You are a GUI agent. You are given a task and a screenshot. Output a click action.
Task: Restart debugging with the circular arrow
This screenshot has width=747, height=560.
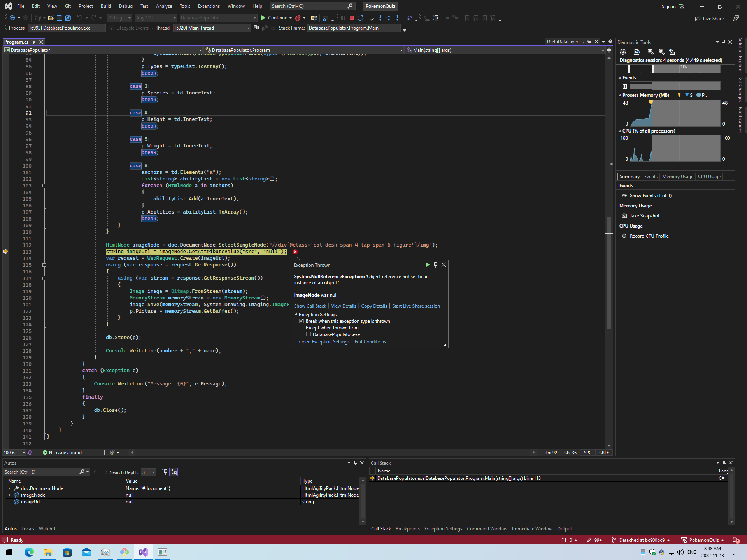point(360,18)
